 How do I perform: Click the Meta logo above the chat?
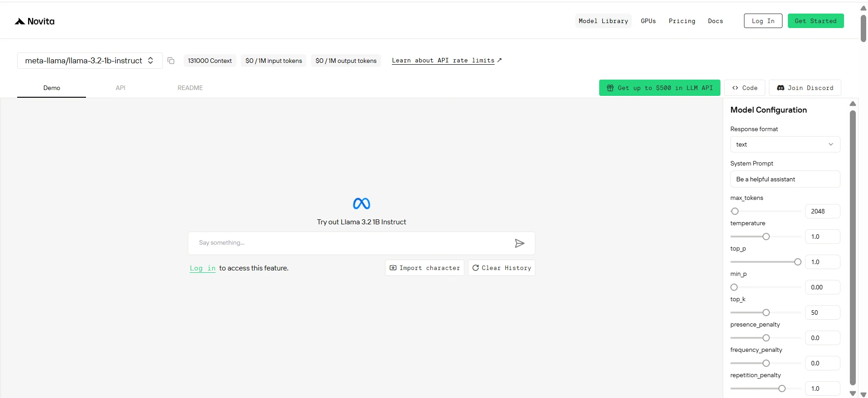coord(362,204)
